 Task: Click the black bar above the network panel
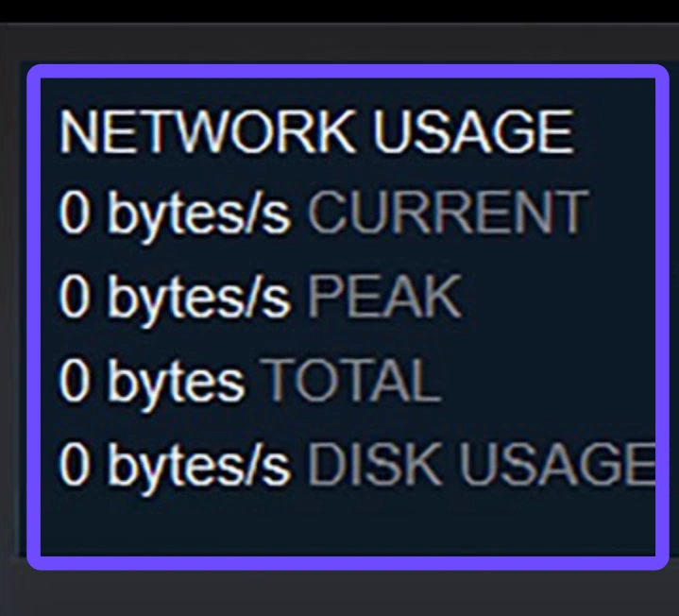[340, 11]
